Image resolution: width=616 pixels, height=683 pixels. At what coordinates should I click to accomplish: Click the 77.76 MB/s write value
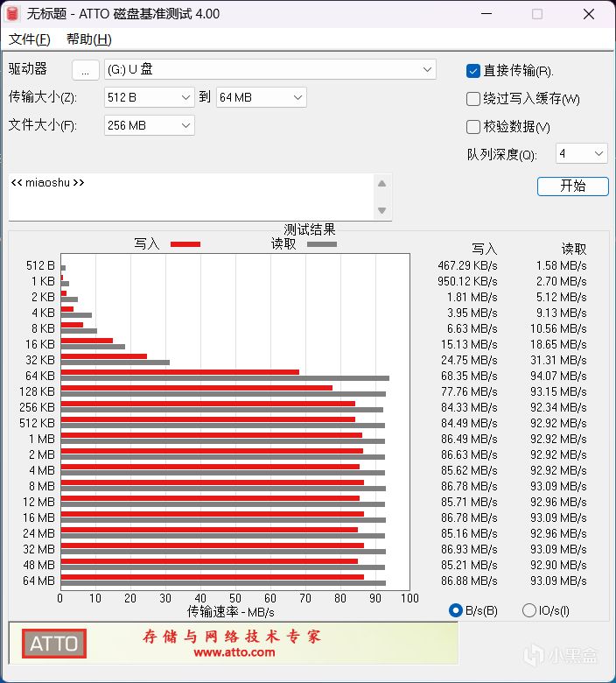469,391
